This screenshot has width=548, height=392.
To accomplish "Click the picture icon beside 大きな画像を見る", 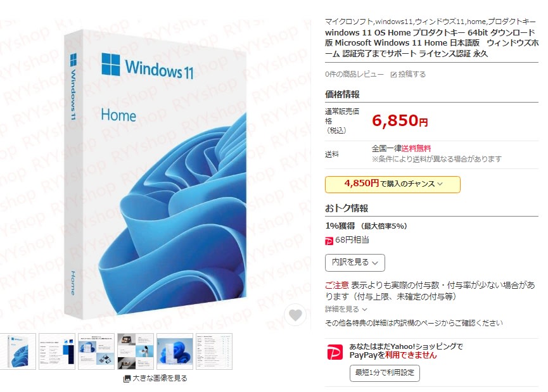I will tap(127, 378).
